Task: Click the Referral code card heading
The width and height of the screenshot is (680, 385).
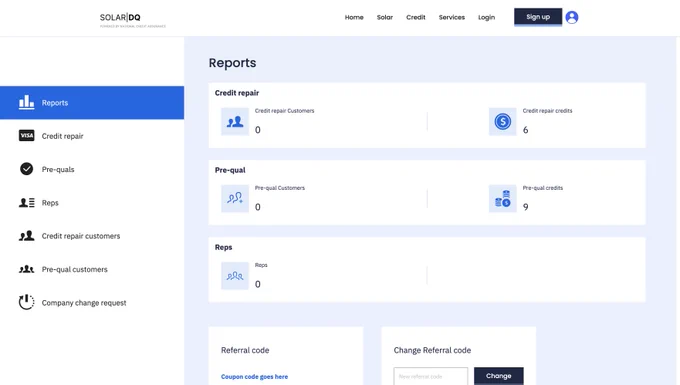Action: pos(245,350)
